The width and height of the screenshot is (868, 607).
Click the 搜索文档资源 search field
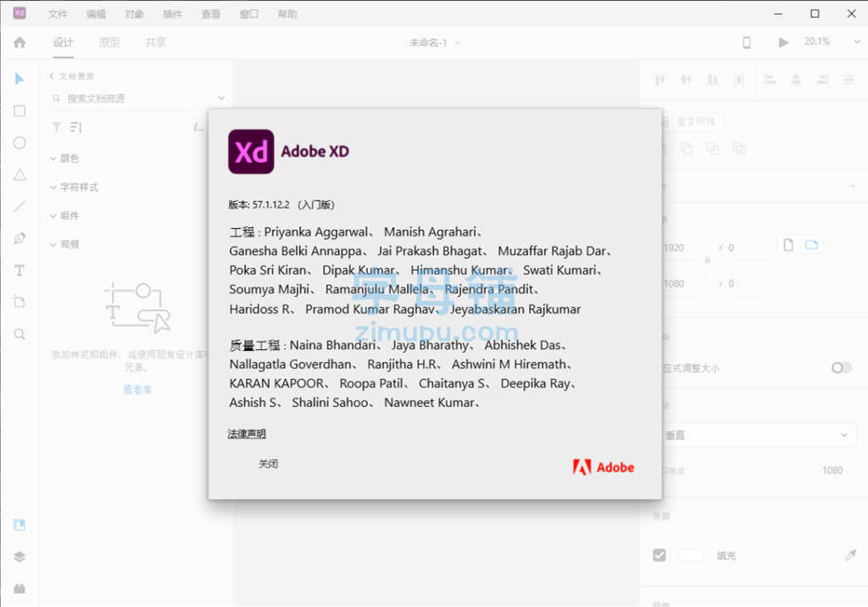(x=138, y=98)
